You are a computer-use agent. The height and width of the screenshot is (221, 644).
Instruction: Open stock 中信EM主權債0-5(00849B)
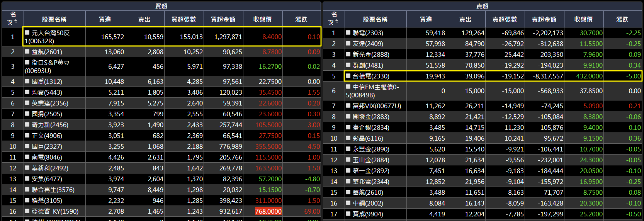(373, 91)
